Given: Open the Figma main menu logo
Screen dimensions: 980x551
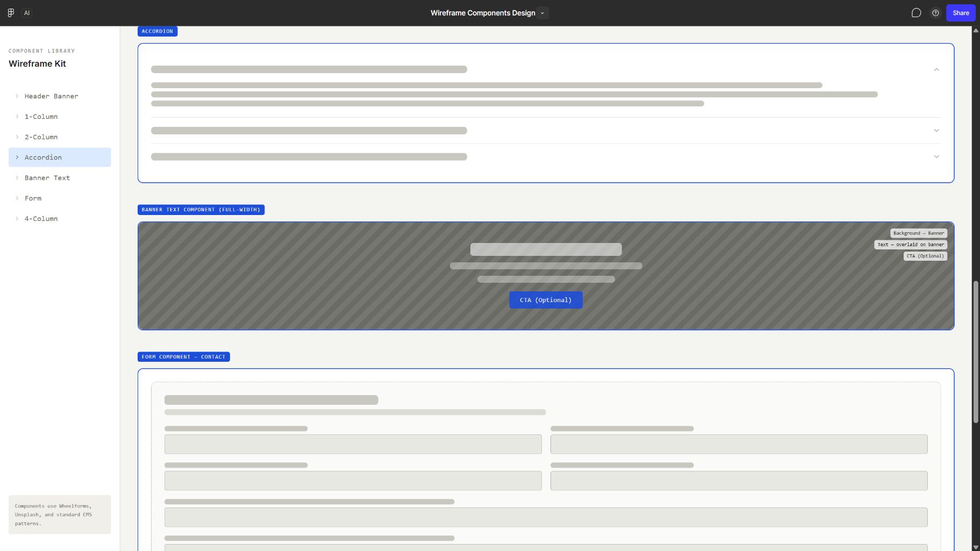Looking at the screenshot, I should click(x=11, y=13).
